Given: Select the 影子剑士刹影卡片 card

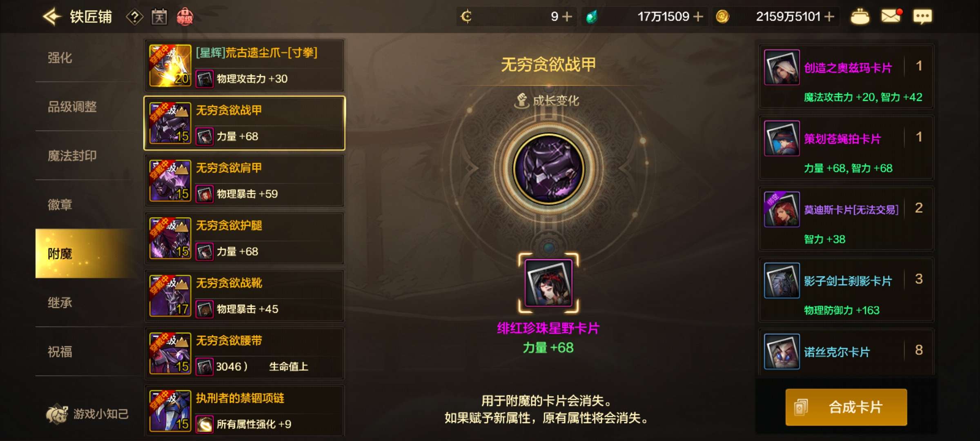Looking at the screenshot, I should tap(846, 290).
